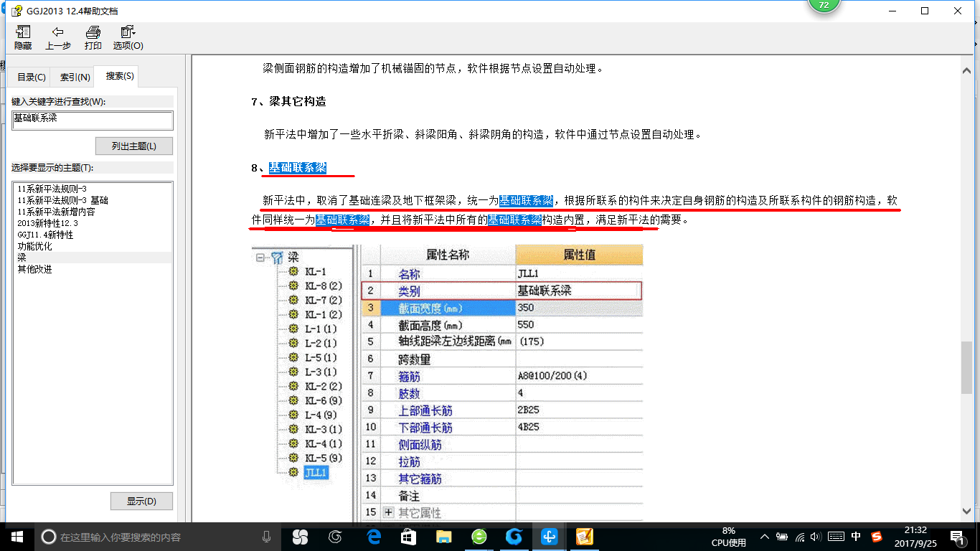Click the red Sogou S tray icon
The height and width of the screenshot is (551, 980).
click(x=877, y=537)
